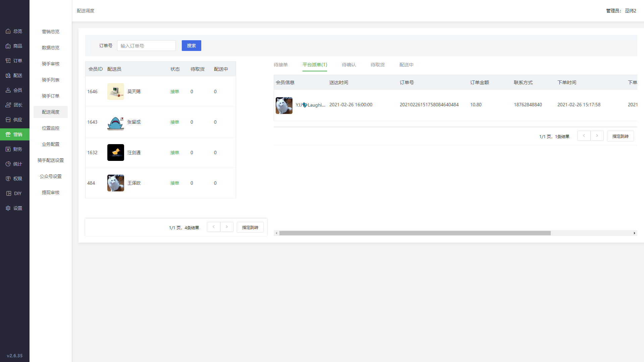644x362 pixels.
Task: Go to previous page in order list
Action: coord(584,136)
